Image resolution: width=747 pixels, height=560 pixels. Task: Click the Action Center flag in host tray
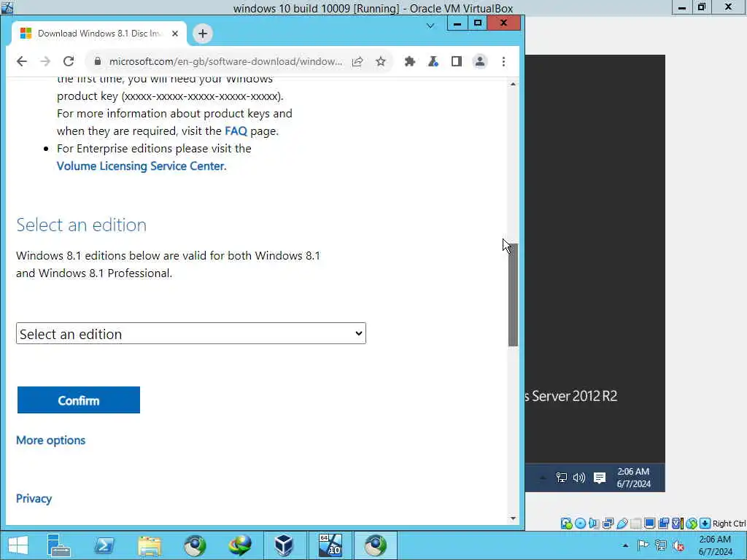tap(643, 545)
